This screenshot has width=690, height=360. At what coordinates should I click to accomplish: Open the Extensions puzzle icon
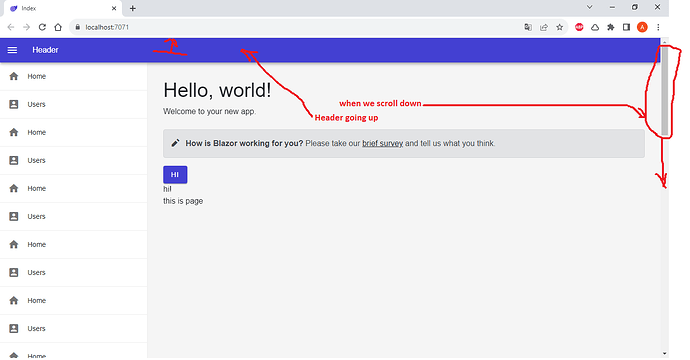(x=611, y=27)
